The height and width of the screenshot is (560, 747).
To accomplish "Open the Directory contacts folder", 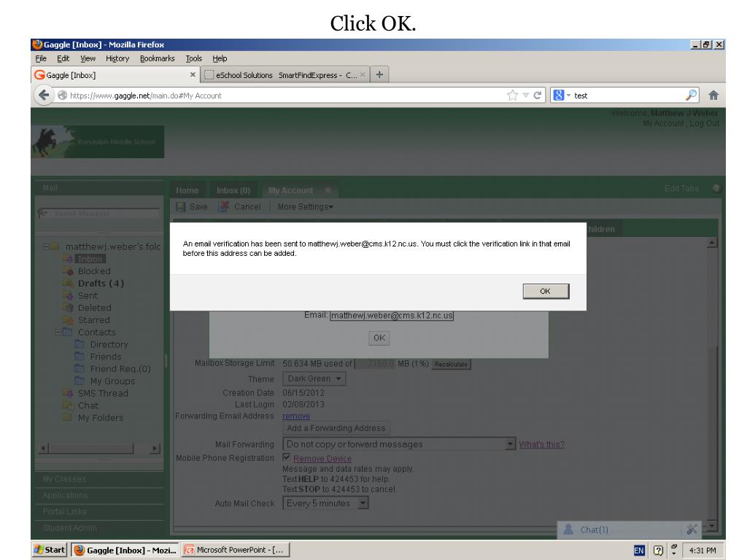I will [109, 344].
